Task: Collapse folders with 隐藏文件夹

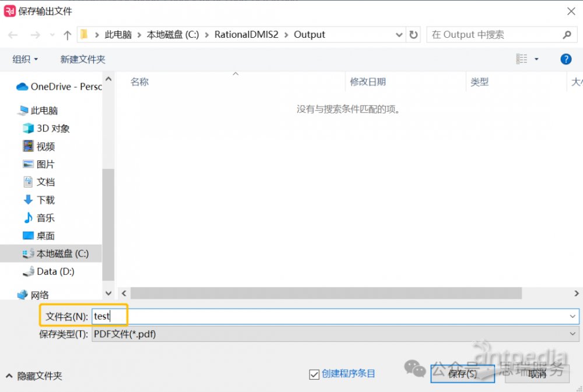Action: [x=34, y=376]
